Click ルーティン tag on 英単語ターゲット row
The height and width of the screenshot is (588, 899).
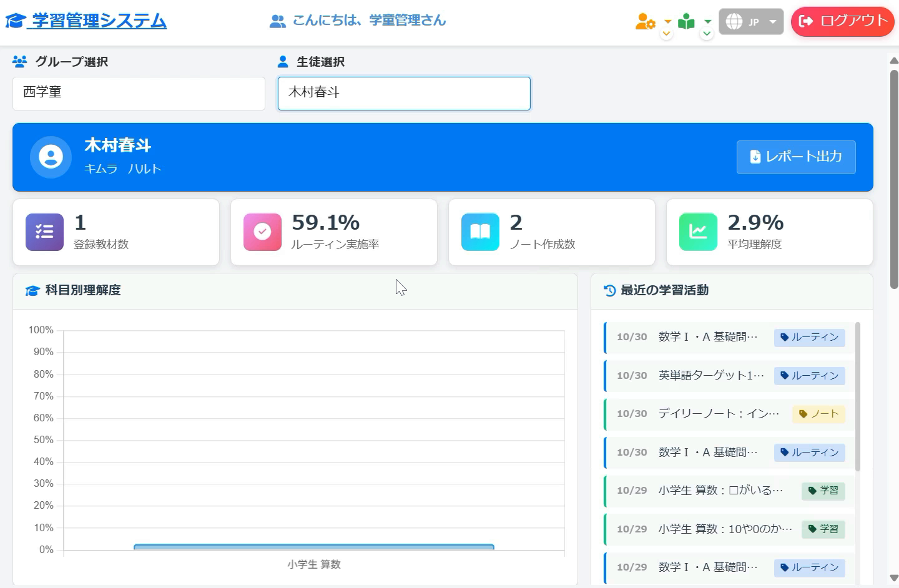coord(810,376)
